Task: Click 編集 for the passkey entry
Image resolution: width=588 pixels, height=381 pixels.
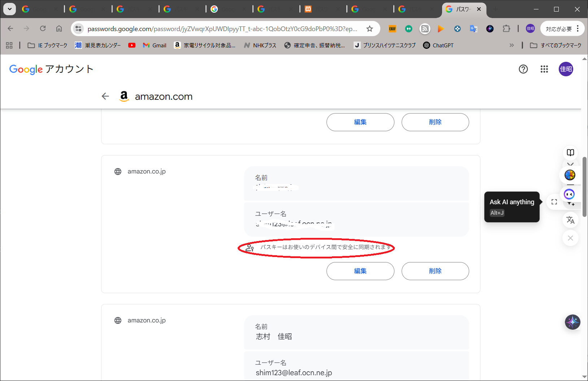Action: point(360,271)
